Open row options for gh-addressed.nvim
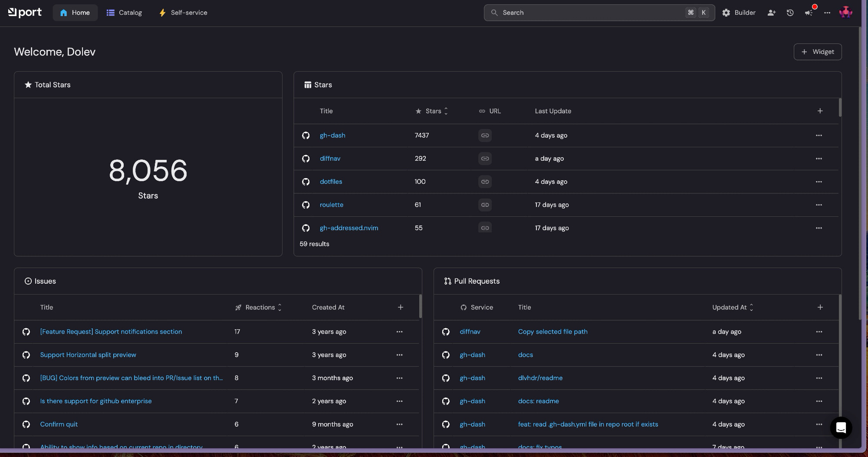Image resolution: width=868 pixels, height=457 pixels. 819,228
